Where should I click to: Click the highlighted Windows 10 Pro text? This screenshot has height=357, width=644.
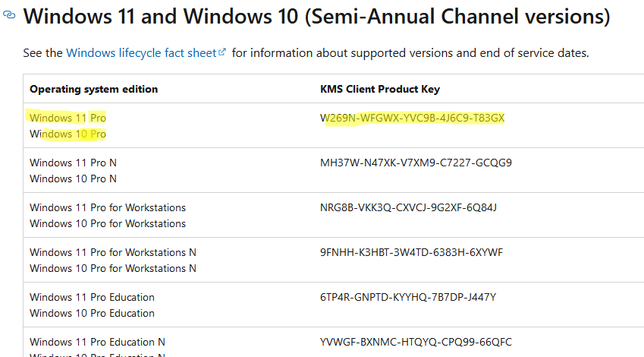68,134
